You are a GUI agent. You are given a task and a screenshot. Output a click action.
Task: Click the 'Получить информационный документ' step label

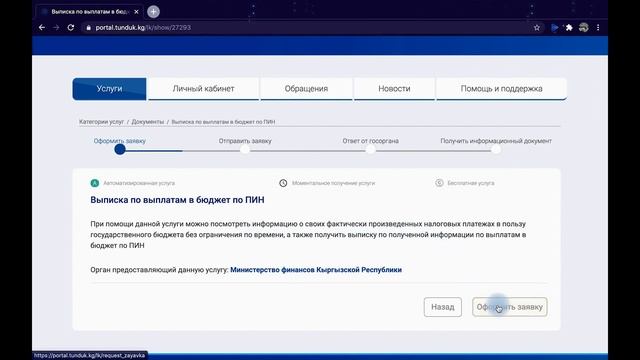click(496, 141)
